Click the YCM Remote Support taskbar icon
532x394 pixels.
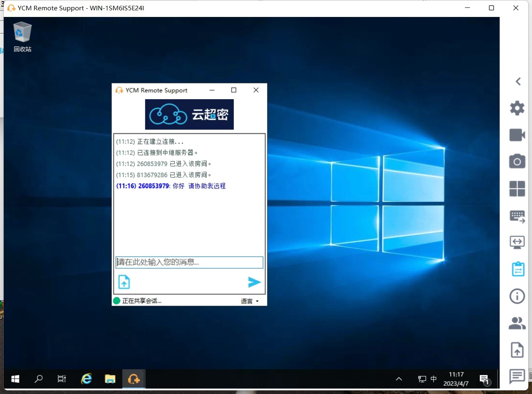[x=134, y=379]
